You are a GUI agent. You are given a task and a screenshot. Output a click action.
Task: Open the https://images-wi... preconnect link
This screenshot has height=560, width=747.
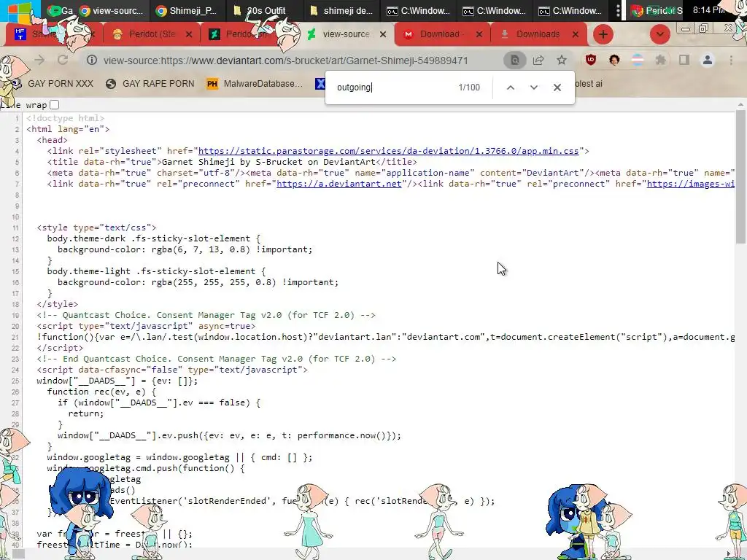tap(690, 184)
